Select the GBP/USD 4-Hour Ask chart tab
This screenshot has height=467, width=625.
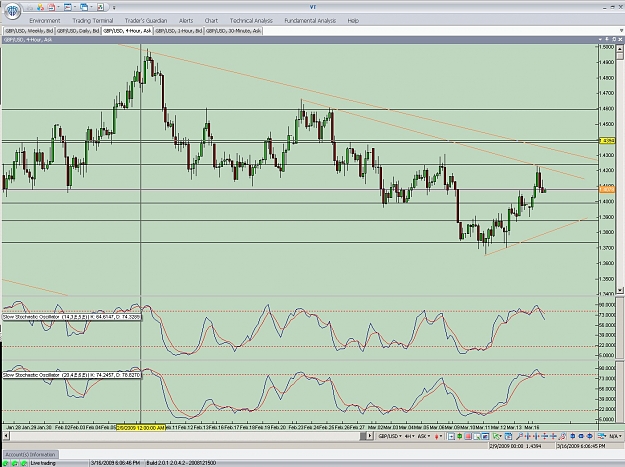coord(127,31)
